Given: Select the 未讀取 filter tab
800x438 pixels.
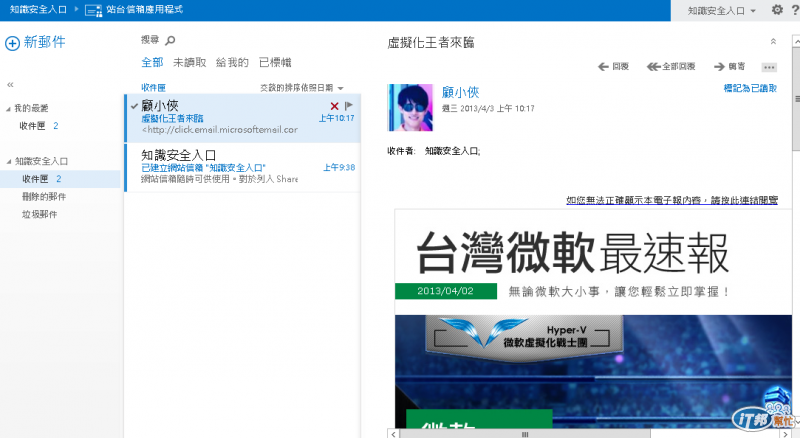Looking at the screenshot, I should [189, 62].
